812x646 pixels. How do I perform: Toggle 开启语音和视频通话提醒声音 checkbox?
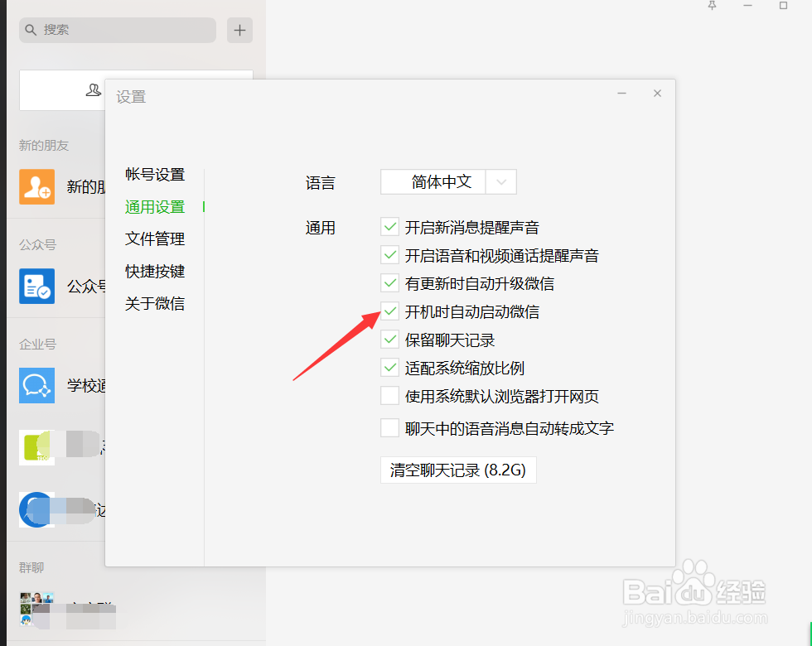coord(390,255)
